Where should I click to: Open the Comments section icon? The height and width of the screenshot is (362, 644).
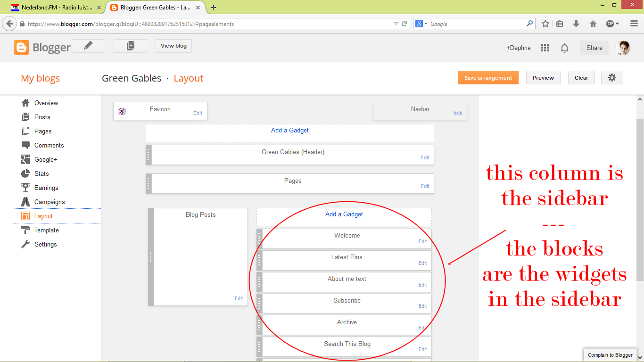point(25,145)
